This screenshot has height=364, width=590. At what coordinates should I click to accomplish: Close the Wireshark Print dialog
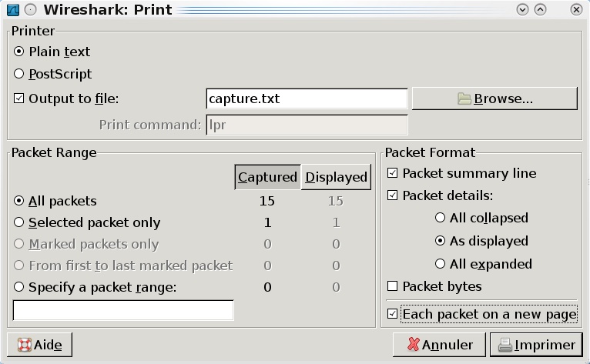pos(576,9)
